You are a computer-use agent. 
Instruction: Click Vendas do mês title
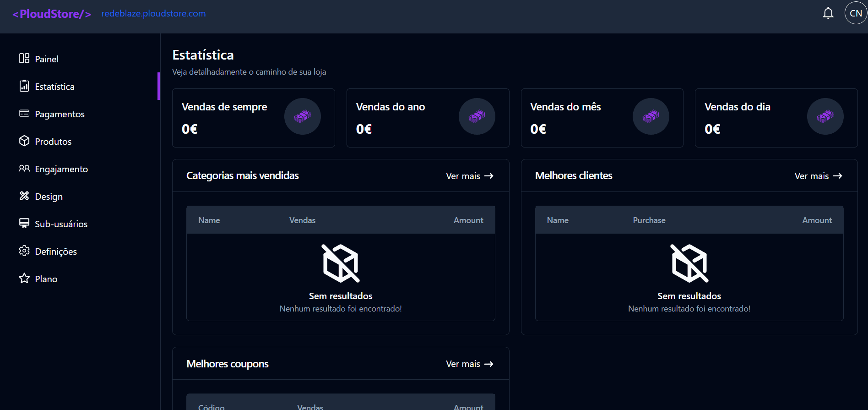[565, 107]
